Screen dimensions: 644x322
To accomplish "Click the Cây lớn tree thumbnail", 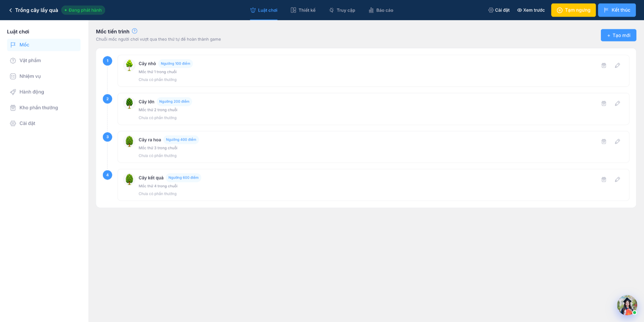I will pos(129,103).
